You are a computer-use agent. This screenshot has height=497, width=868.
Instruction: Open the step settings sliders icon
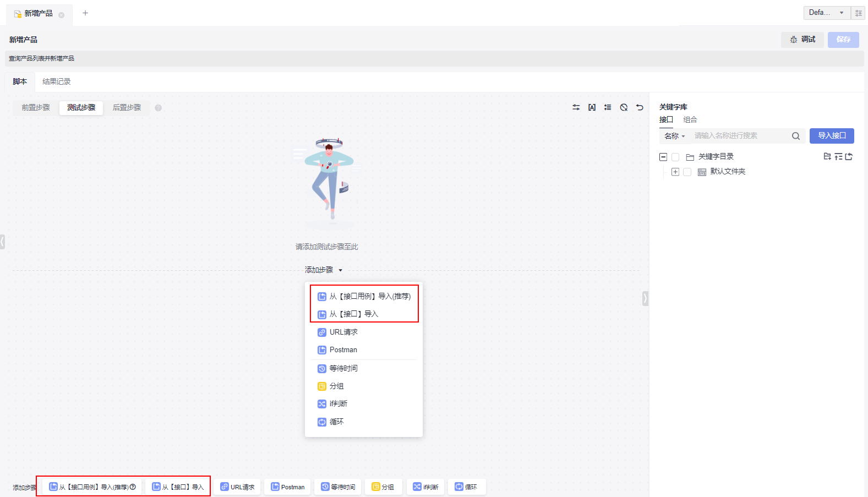(576, 107)
